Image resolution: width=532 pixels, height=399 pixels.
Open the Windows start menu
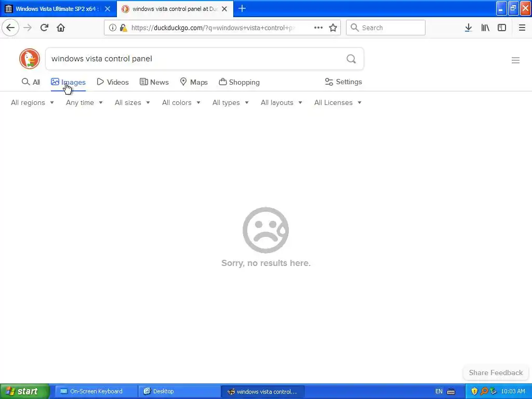(x=25, y=391)
